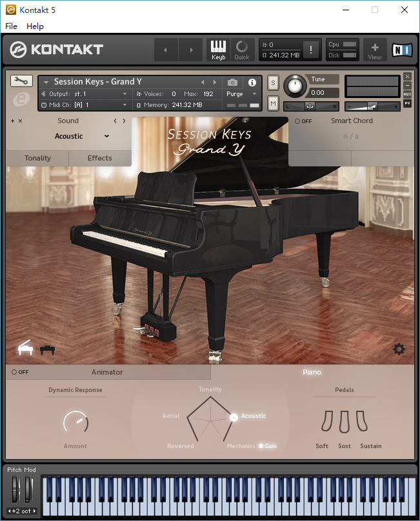Click the Native Instruments NI logo

[x=402, y=50]
